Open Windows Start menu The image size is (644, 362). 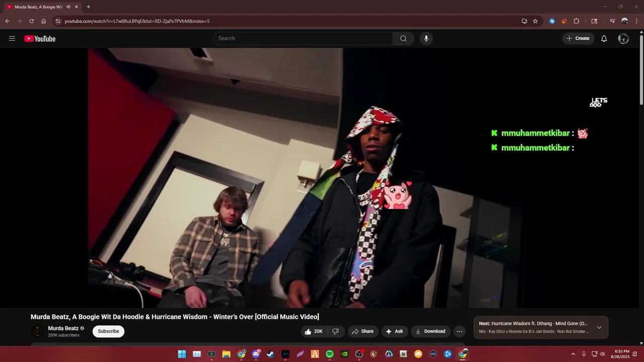(x=182, y=354)
